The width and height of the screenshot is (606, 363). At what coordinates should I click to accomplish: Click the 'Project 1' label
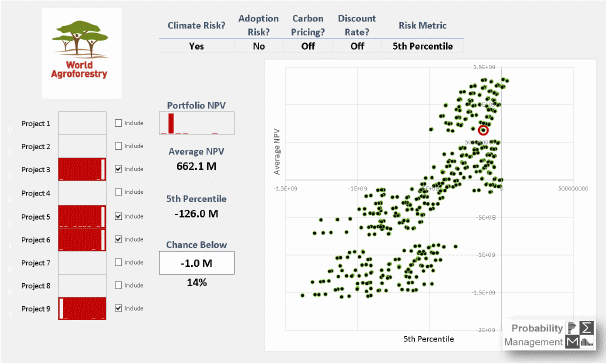(36, 123)
